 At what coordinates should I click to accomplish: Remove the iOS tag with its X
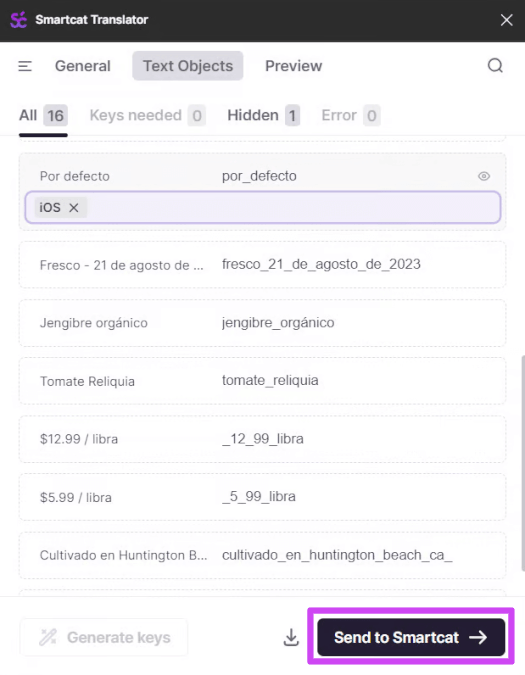tap(74, 207)
